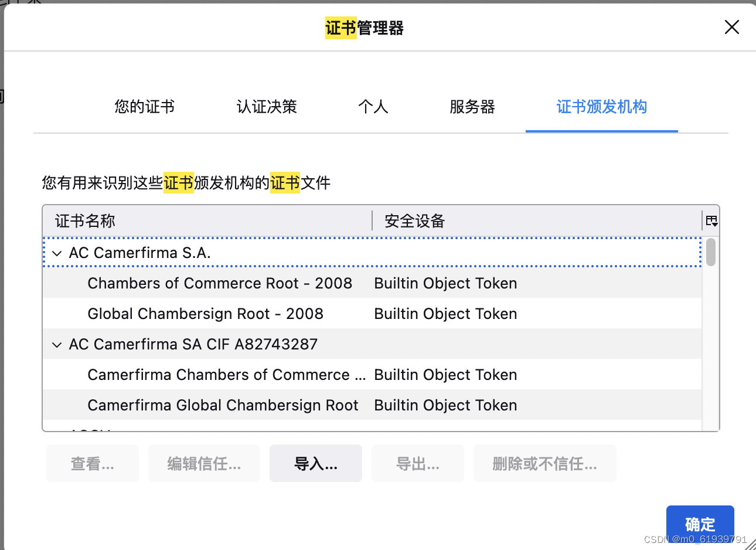Switch to the 您的证书 tab
Screen dimensions: 756x550
pyautogui.click(x=144, y=107)
